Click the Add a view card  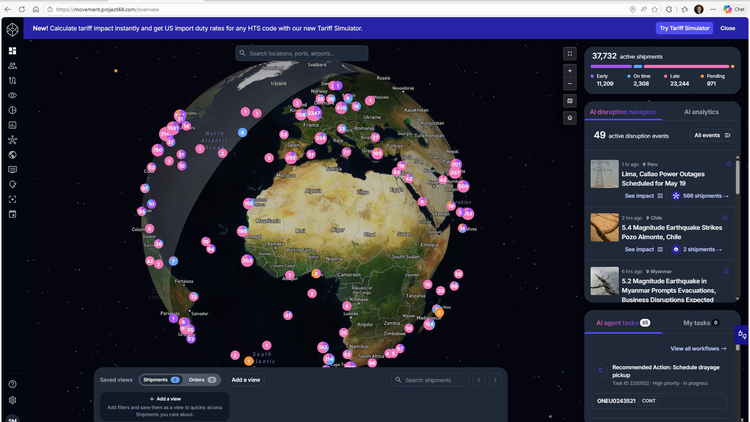click(x=165, y=406)
